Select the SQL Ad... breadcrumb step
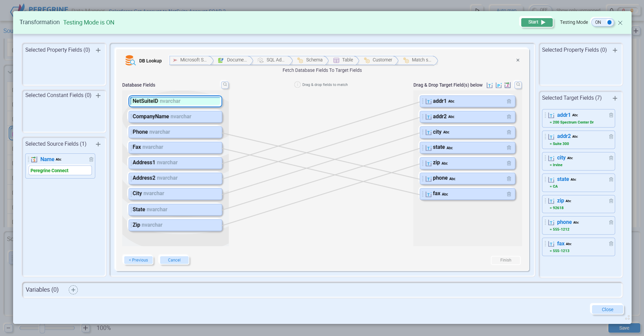The image size is (644, 336). pos(272,60)
